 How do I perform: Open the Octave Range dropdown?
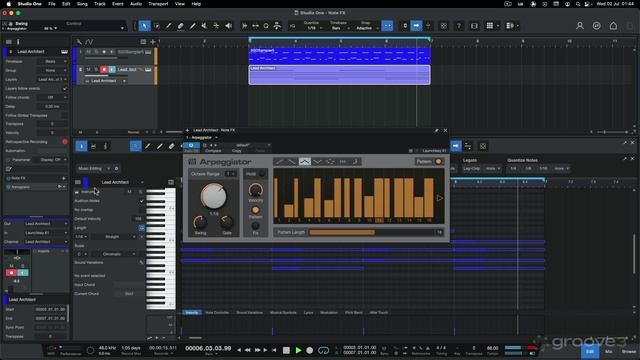coord(231,174)
